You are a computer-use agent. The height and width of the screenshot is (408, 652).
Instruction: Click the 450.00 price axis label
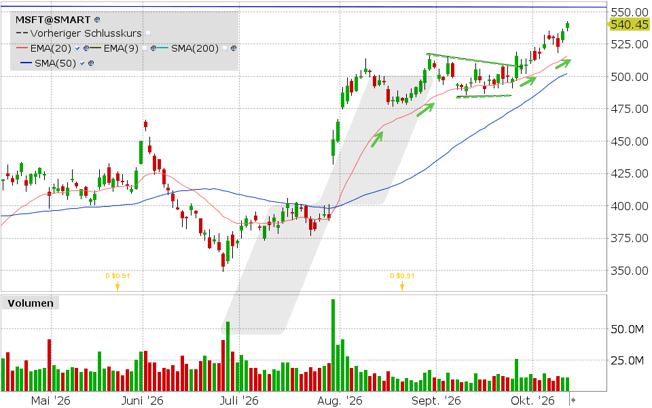[630, 141]
